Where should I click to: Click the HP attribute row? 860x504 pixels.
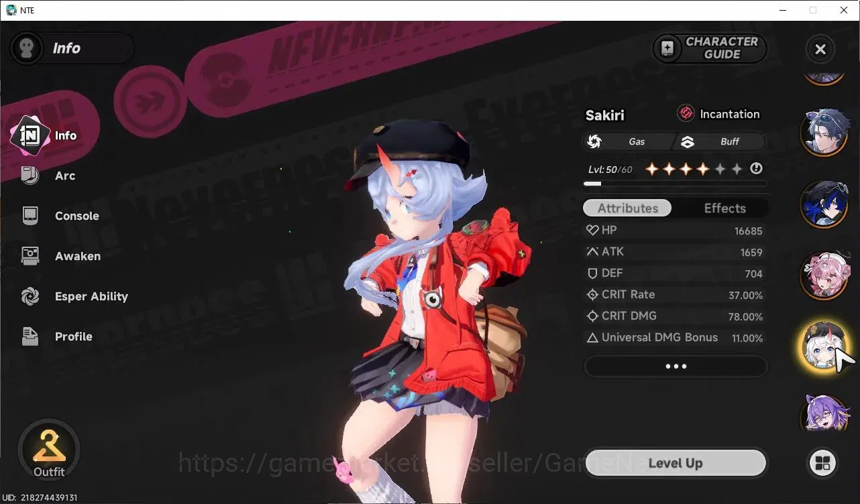[x=674, y=231]
